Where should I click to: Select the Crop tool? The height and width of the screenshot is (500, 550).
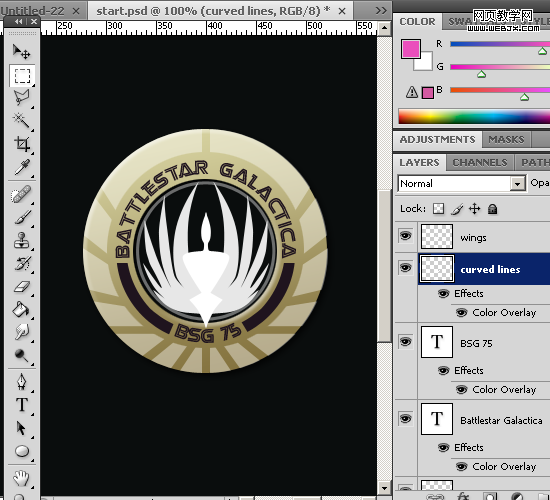click(x=22, y=144)
